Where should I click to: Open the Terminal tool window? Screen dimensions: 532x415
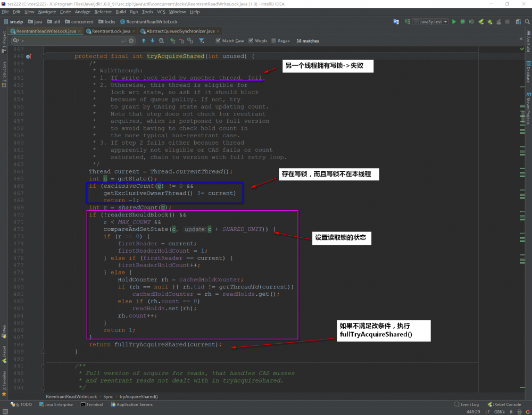tap(92, 404)
